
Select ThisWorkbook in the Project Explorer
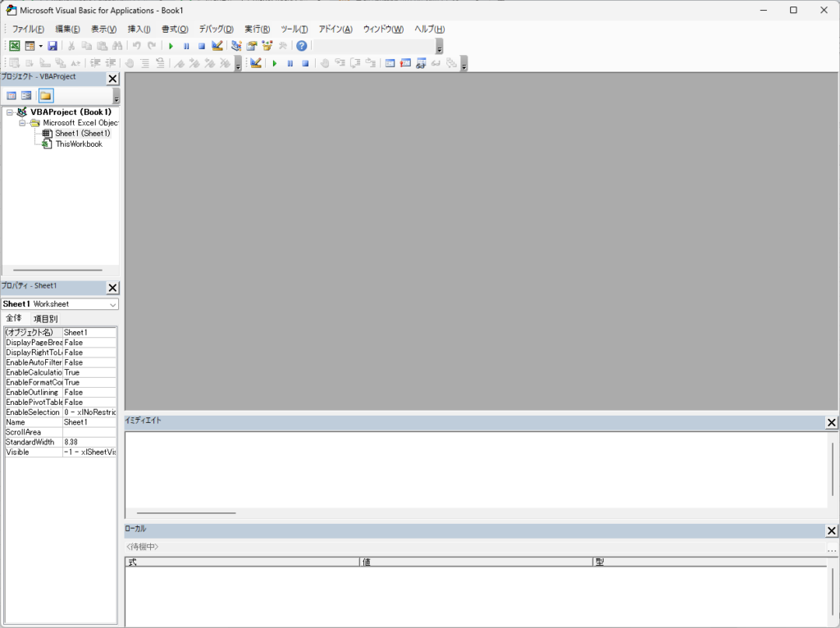(x=80, y=143)
